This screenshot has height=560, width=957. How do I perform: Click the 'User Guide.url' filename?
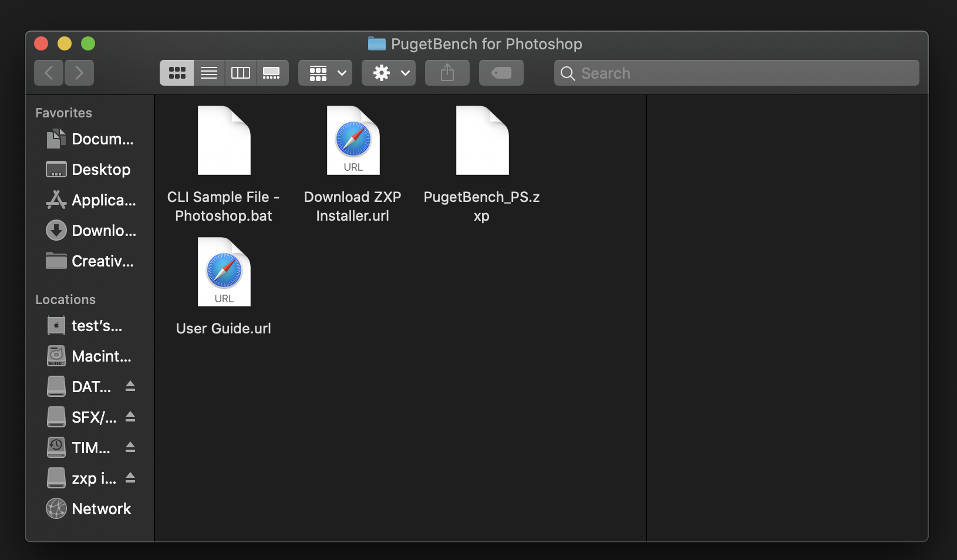224,328
